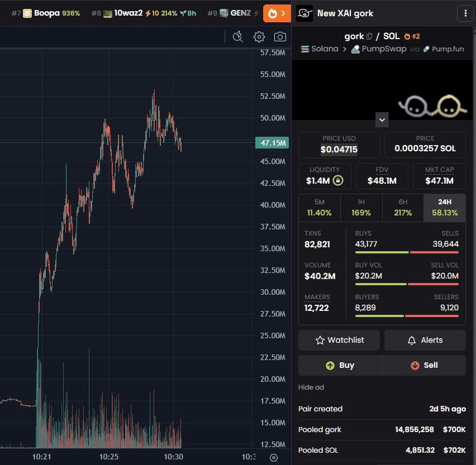The width and height of the screenshot is (476, 465).
Task: Open the Alerts button
Action: pos(425,340)
